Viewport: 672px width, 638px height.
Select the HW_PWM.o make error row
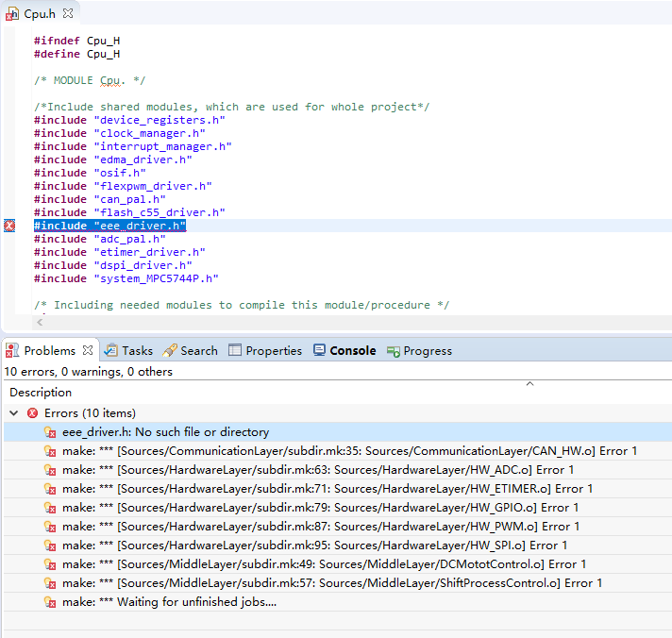click(338, 527)
